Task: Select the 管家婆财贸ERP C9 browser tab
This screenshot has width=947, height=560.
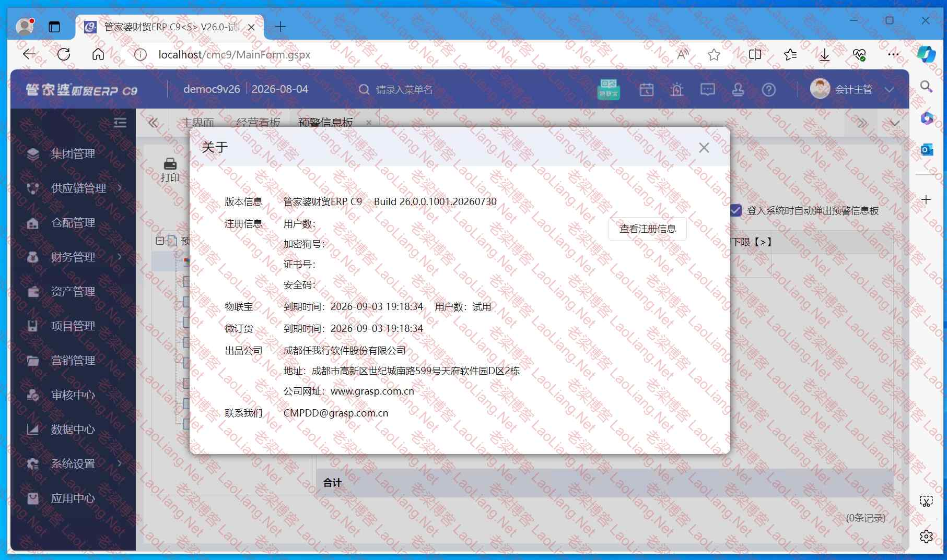Action: pos(170,27)
